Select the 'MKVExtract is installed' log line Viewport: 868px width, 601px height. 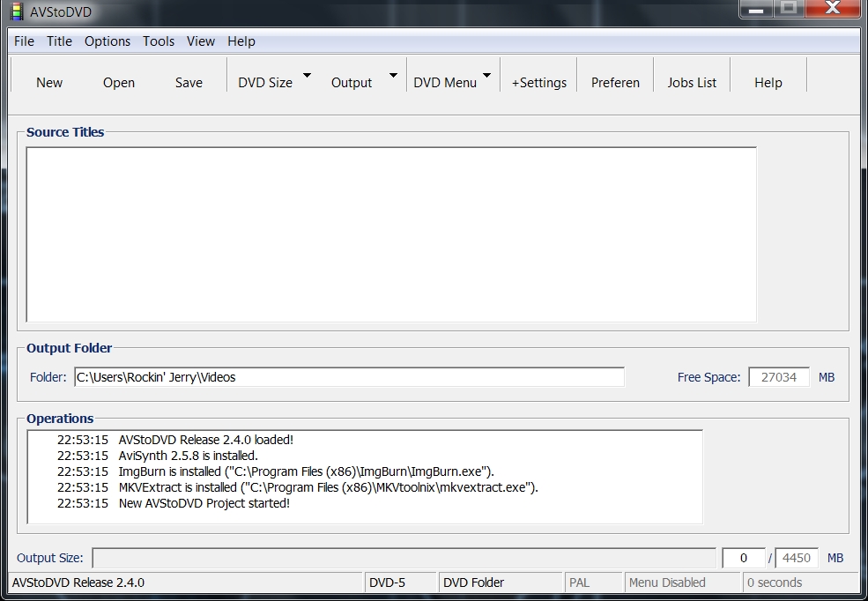tap(329, 487)
